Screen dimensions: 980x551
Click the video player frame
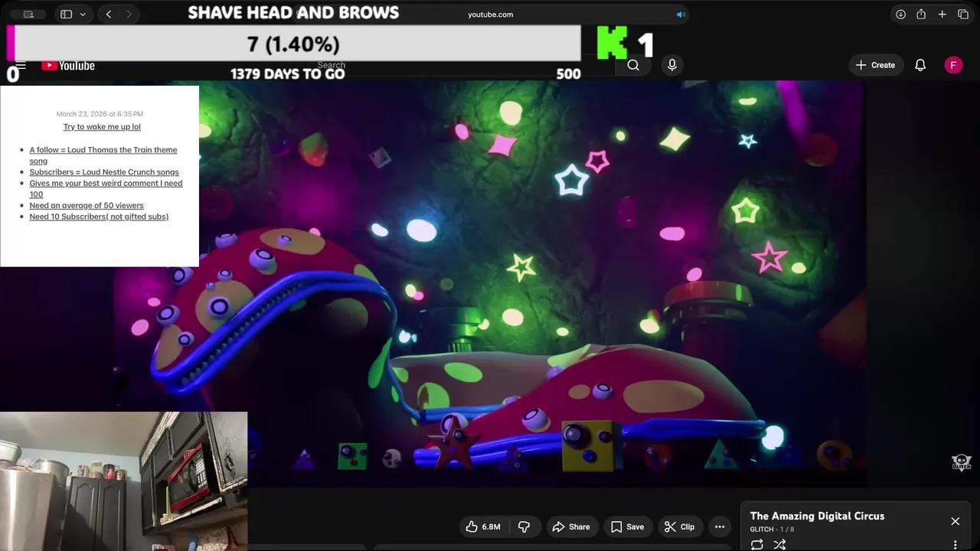(490, 283)
